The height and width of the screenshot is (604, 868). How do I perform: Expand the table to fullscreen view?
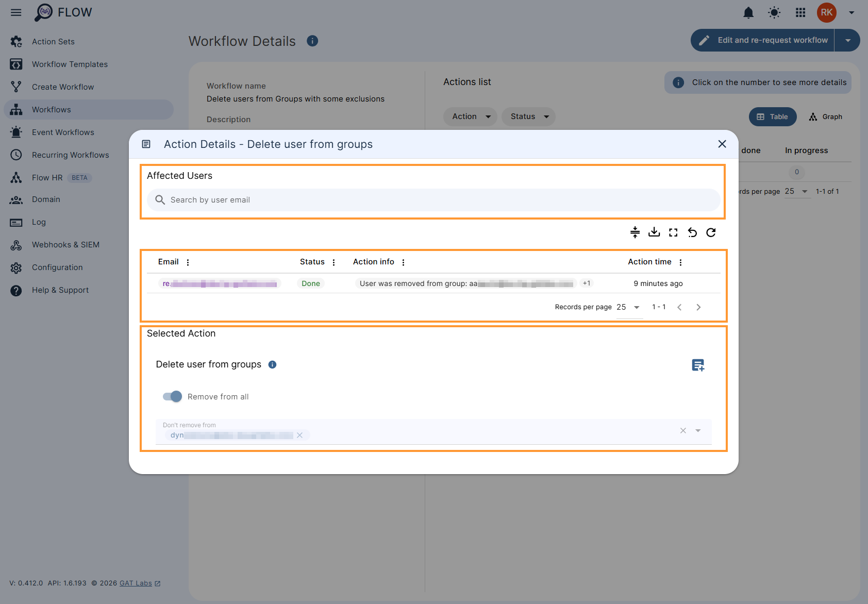tap(673, 232)
